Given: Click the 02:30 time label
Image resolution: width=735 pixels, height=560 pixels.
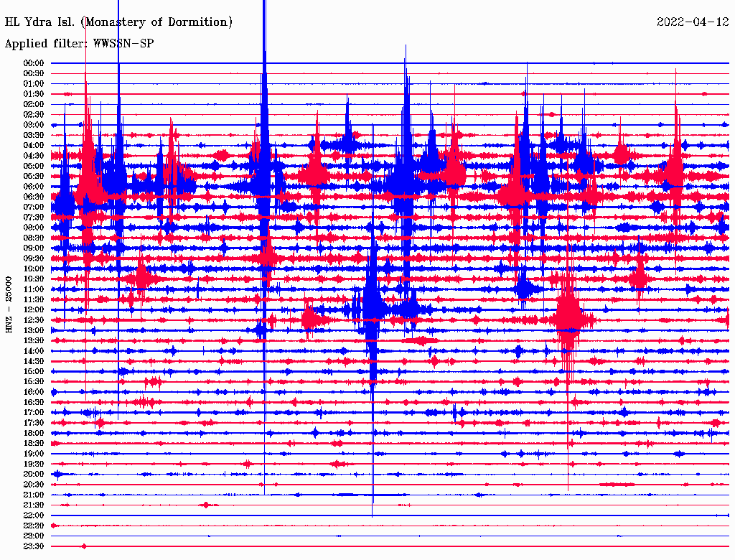Looking at the screenshot, I should (33, 114).
